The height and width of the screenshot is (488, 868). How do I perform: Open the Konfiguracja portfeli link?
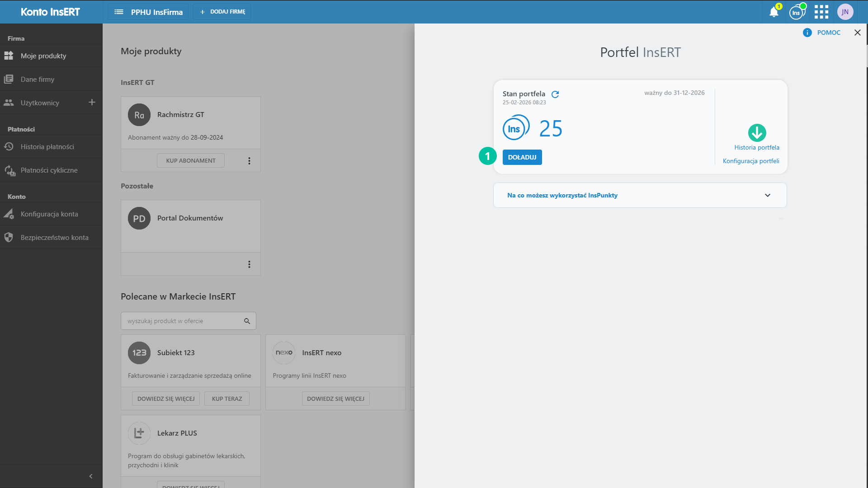750,161
